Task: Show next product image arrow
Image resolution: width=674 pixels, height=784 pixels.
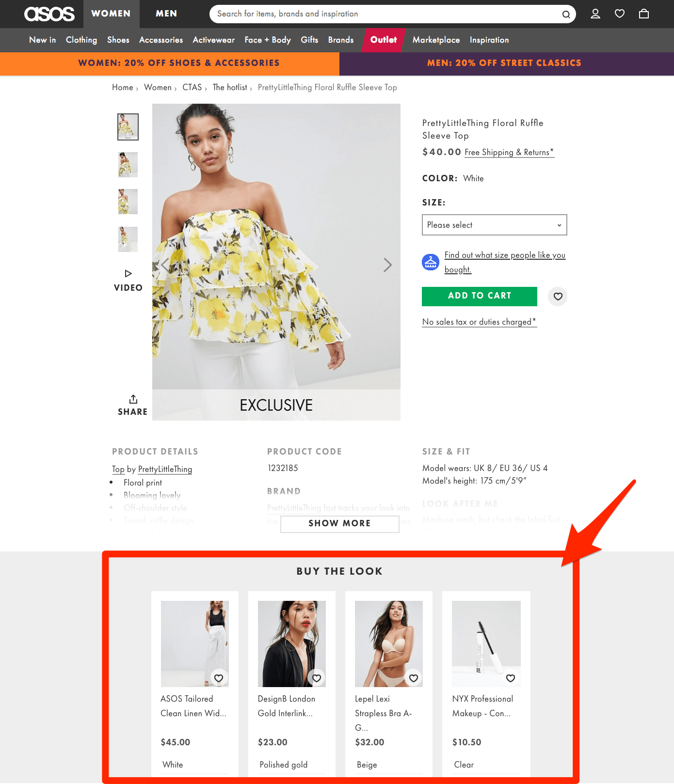Action: point(387,265)
